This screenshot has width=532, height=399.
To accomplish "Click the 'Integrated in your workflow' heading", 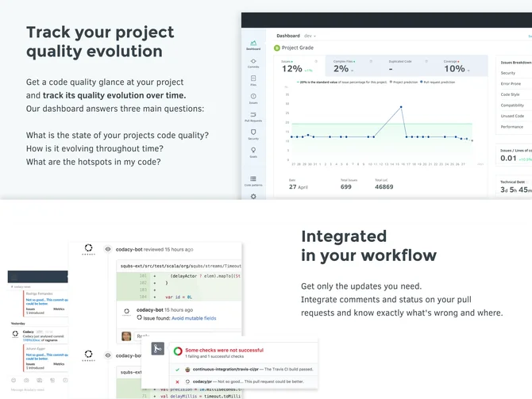I will coord(368,246).
